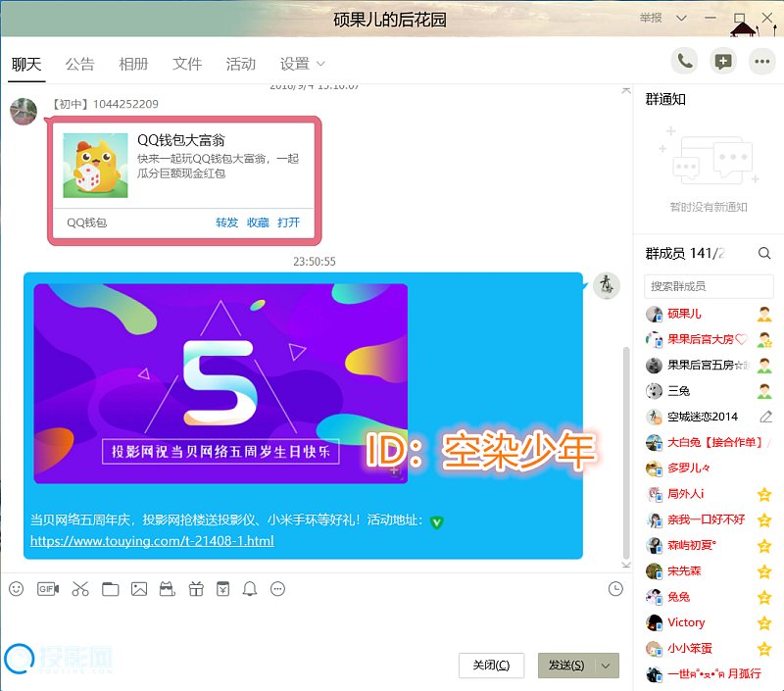
Task: Focus the 搜索群成员 search field
Action: point(709,286)
